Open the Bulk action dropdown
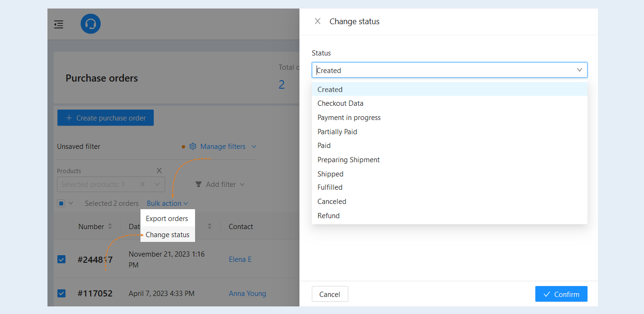 coord(168,203)
